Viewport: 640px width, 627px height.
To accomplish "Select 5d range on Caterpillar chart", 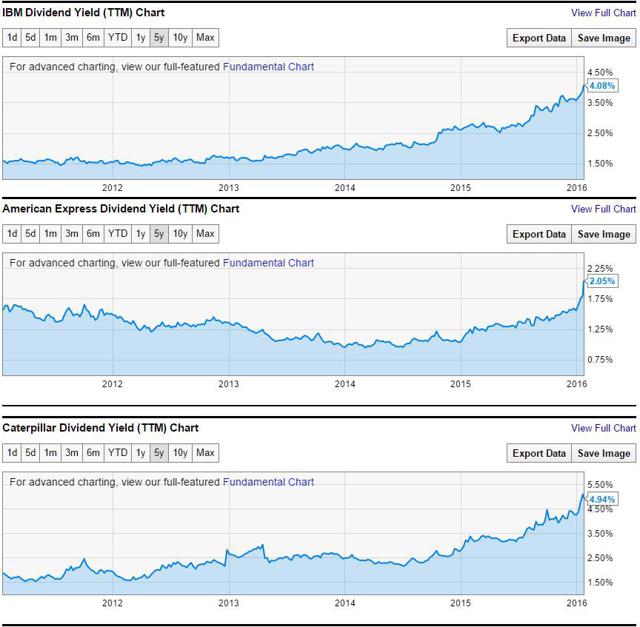I will pos(30,453).
